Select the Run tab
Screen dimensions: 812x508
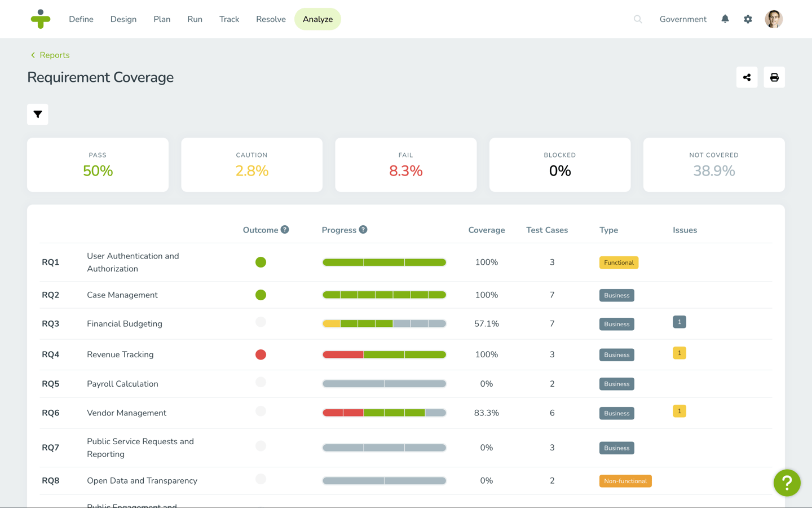point(195,19)
